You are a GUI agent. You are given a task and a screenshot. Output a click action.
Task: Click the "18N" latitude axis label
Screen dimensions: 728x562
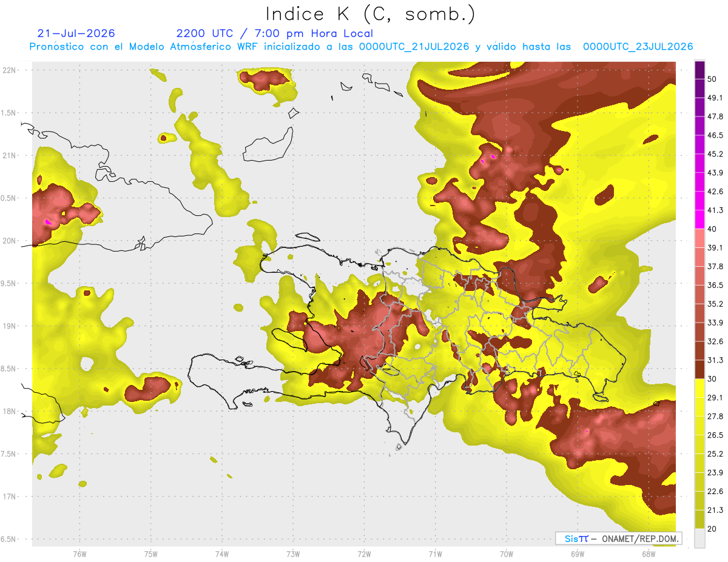coord(10,411)
